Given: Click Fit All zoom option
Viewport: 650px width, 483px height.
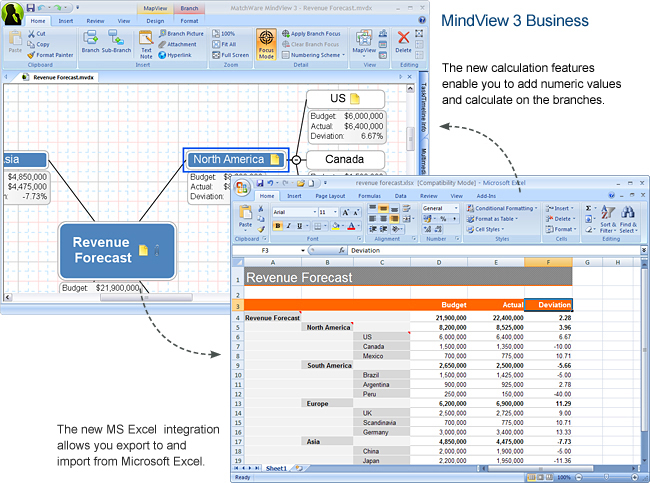Looking at the screenshot, I should (224, 44).
